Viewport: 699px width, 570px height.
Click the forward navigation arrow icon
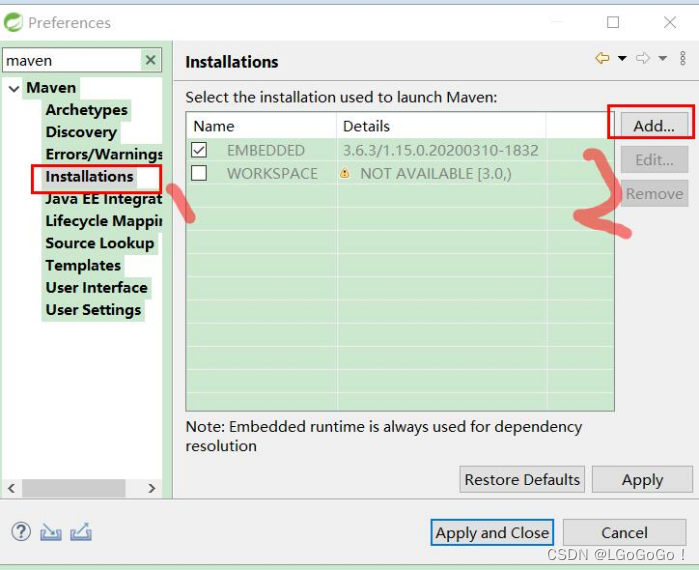tap(643, 58)
